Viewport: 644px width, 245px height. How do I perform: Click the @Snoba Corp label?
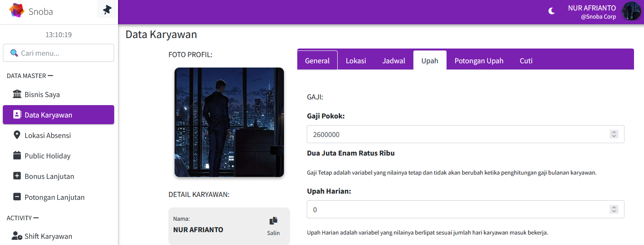click(598, 17)
